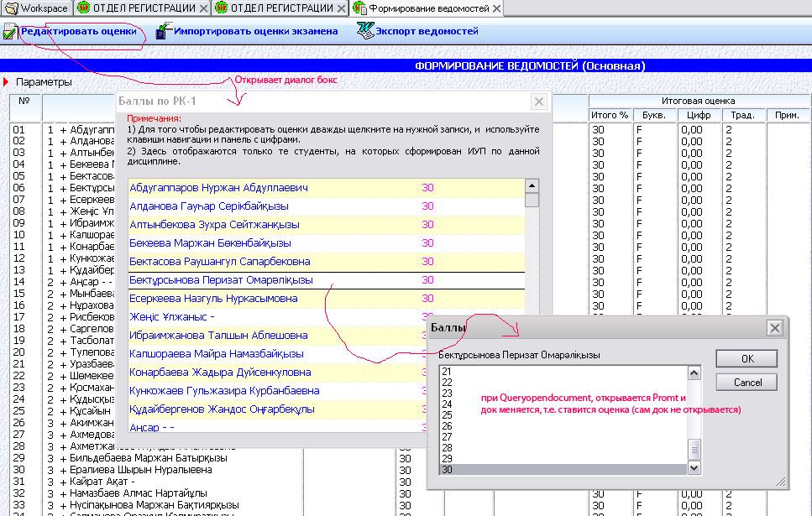Image resolution: width=812 pixels, height=516 pixels.
Task: Select student Алданова Гауһар Серікбайқызы
Action: tap(209, 206)
